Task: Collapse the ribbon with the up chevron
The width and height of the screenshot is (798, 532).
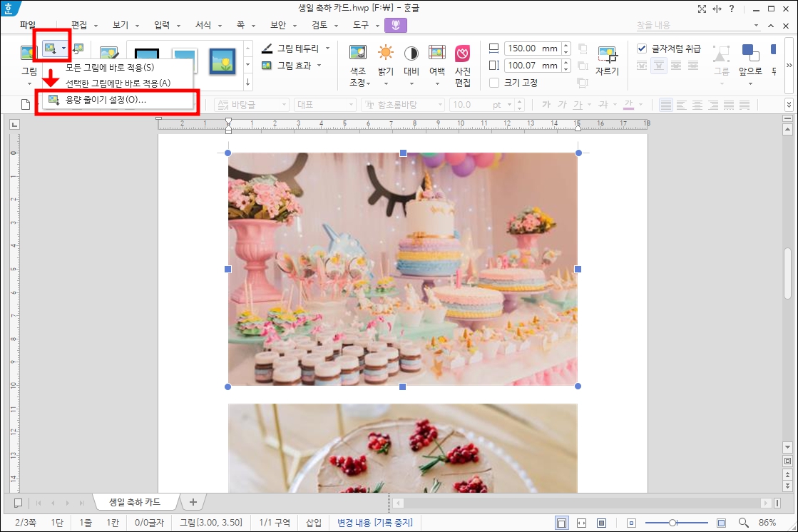Action: (770, 26)
